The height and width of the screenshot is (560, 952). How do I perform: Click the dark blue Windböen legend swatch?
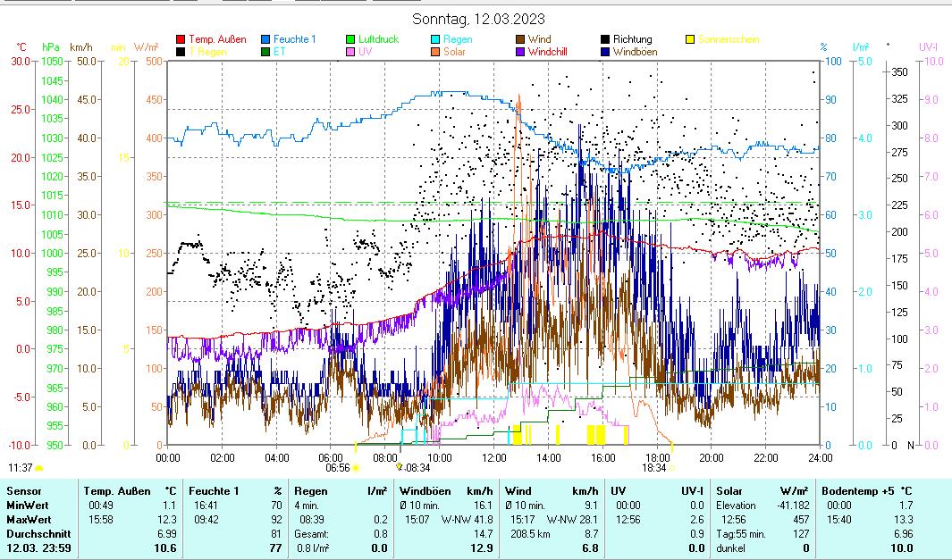605,52
